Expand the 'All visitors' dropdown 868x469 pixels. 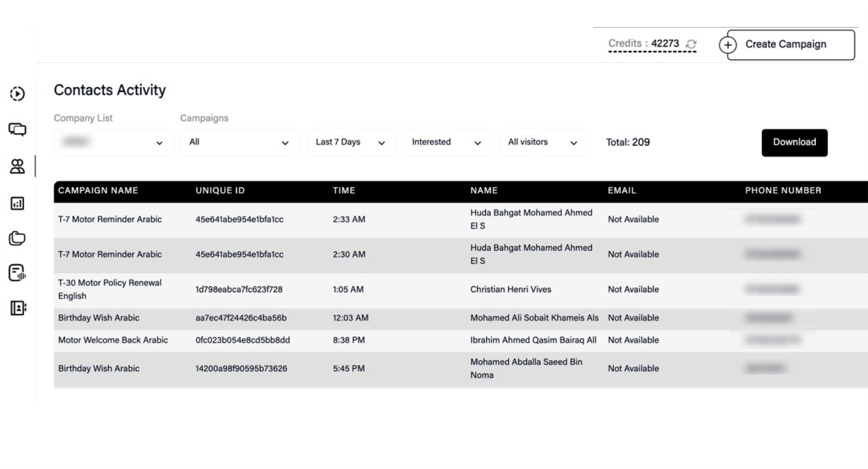[x=544, y=142]
